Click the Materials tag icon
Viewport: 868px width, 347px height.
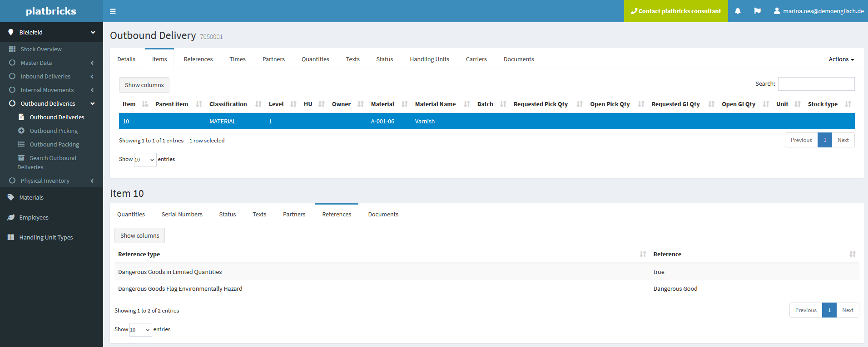(x=11, y=197)
